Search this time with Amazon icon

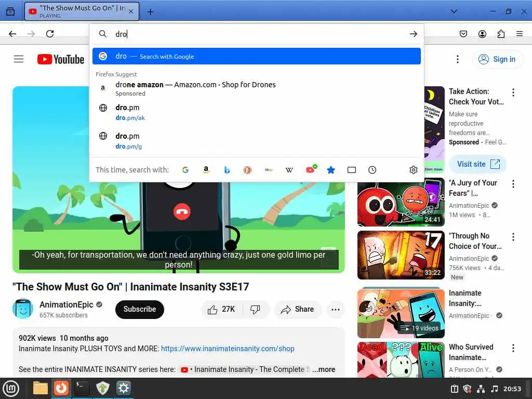click(x=206, y=170)
